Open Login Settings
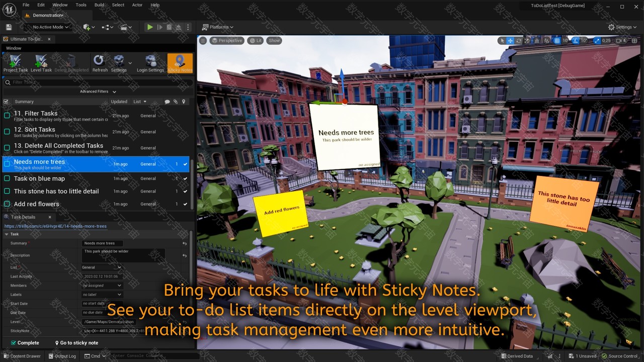 pyautogui.click(x=150, y=63)
